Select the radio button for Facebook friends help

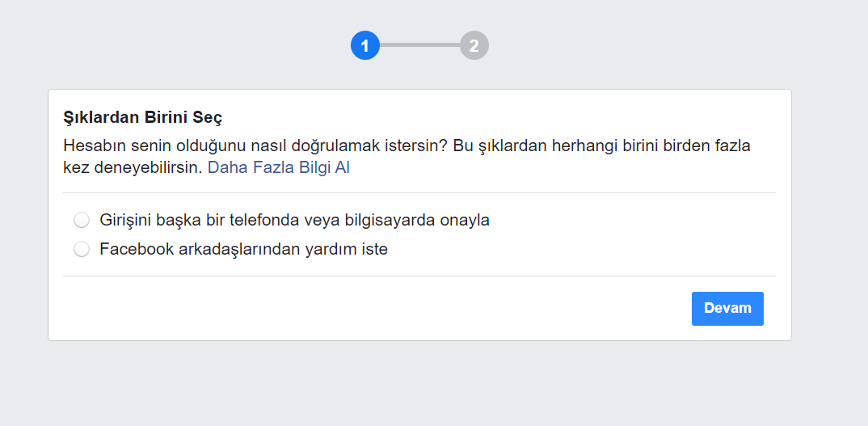[x=82, y=250]
